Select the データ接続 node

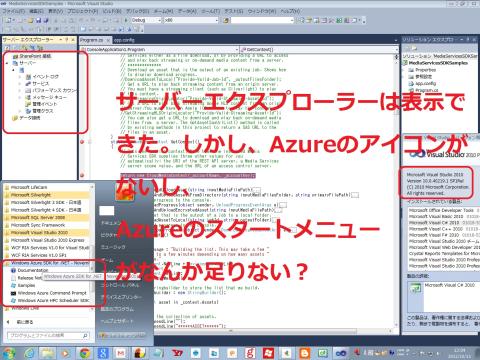[30, 118]
